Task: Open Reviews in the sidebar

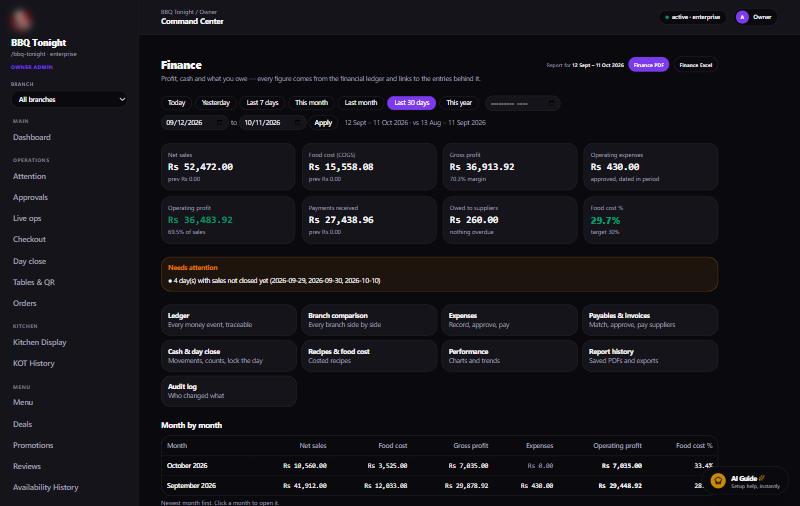Action: pyautogui.click(x=27, y=466)
